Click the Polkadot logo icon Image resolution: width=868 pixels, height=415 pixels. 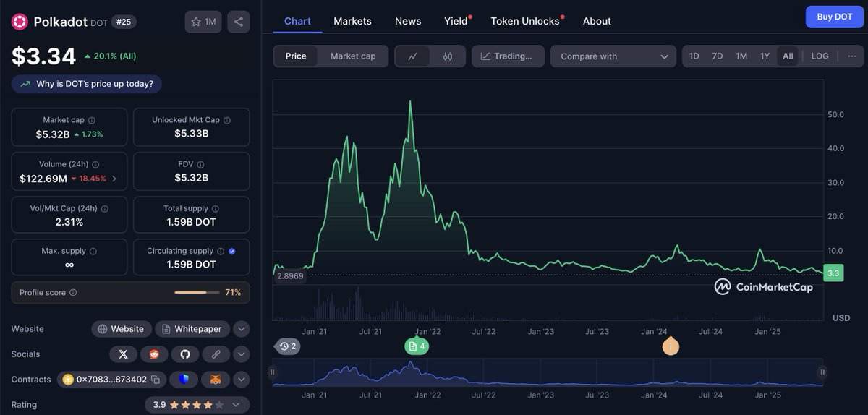[20, 22]
